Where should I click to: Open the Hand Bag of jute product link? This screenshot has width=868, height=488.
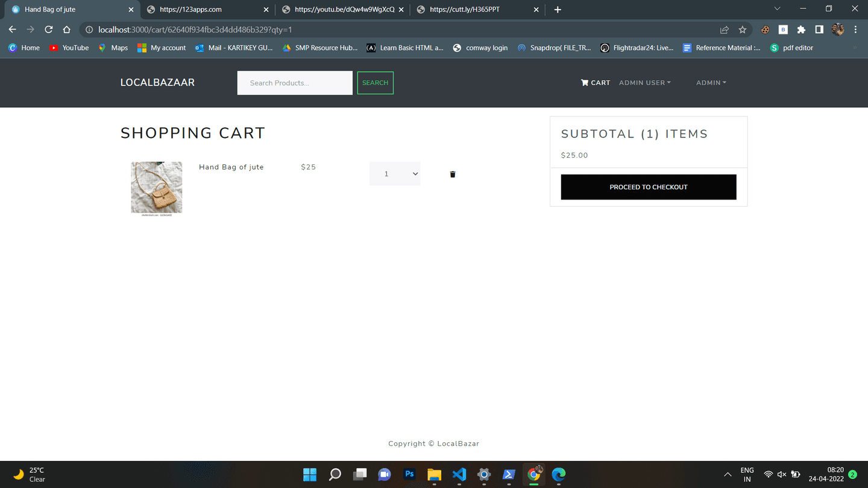tap(231, 167)
